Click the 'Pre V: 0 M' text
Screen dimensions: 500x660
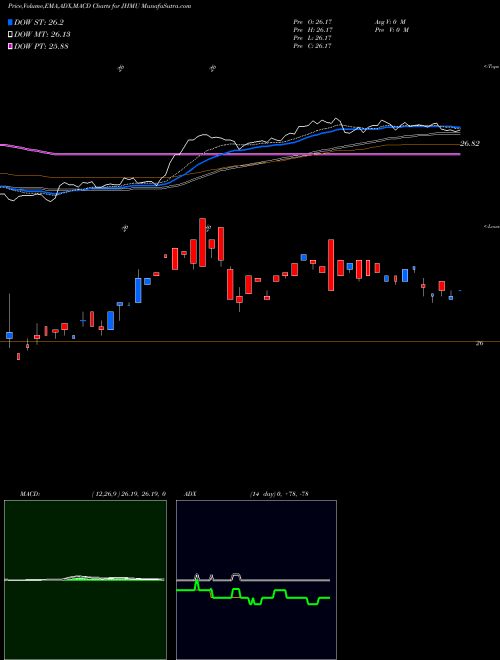393,30
